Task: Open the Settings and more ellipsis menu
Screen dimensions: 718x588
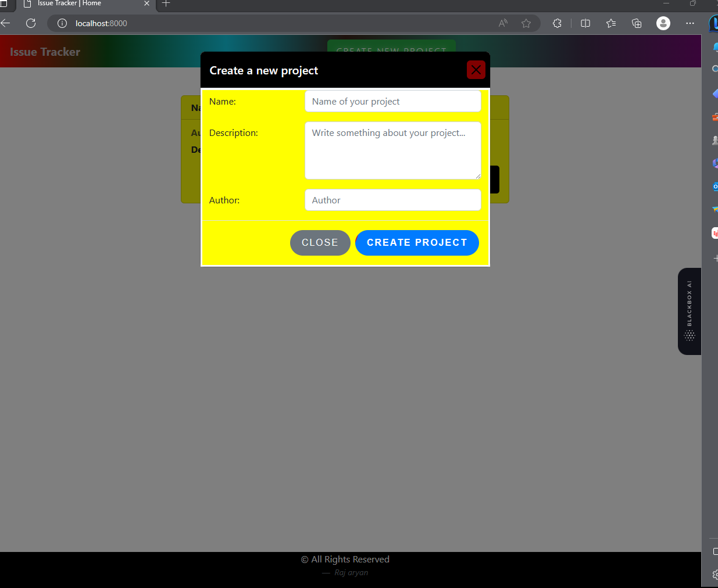Action: pos(690,23)
